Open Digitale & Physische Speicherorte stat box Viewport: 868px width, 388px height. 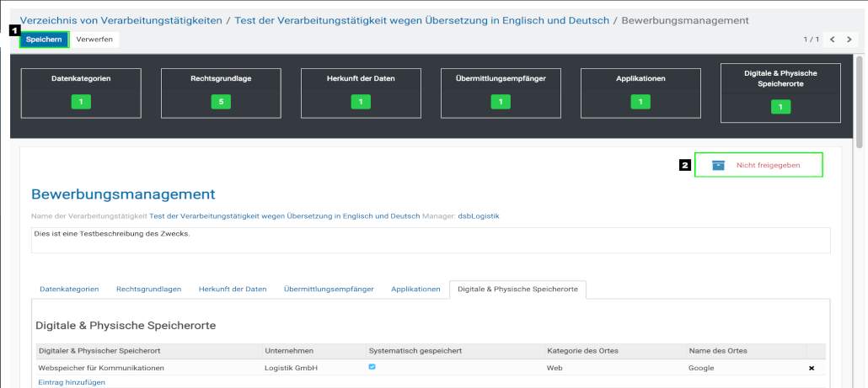tap(780, 93)
